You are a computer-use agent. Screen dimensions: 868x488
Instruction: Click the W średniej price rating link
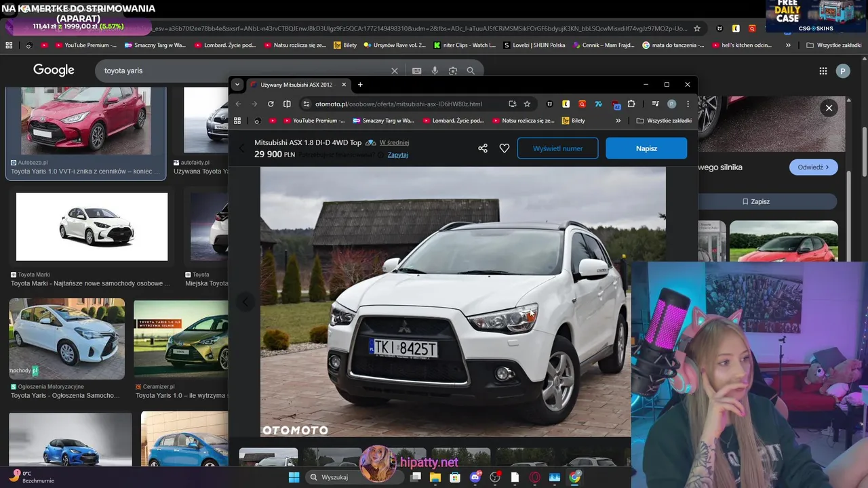coord(394,142)
